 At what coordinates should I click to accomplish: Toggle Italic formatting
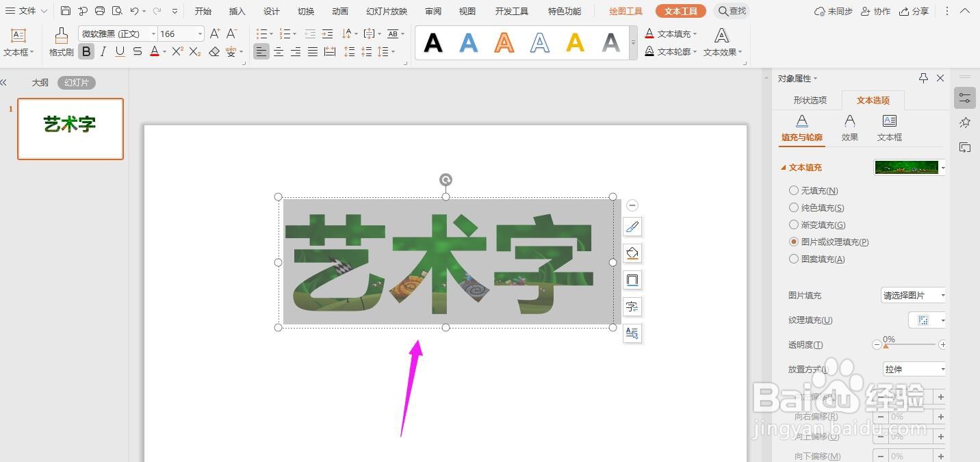tap(103, 51)
